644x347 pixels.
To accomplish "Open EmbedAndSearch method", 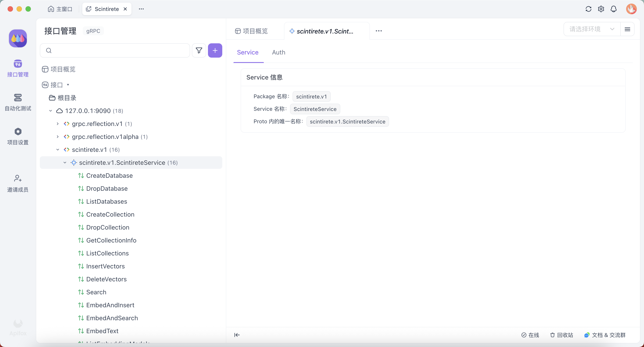I will 112,318.
